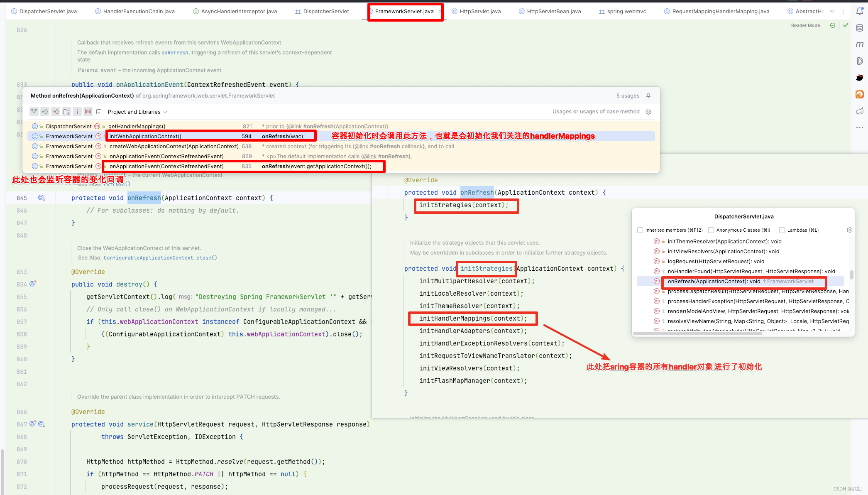
Task: Switch to the DispatcherServlet diagram tab
Action: (322, 11)
